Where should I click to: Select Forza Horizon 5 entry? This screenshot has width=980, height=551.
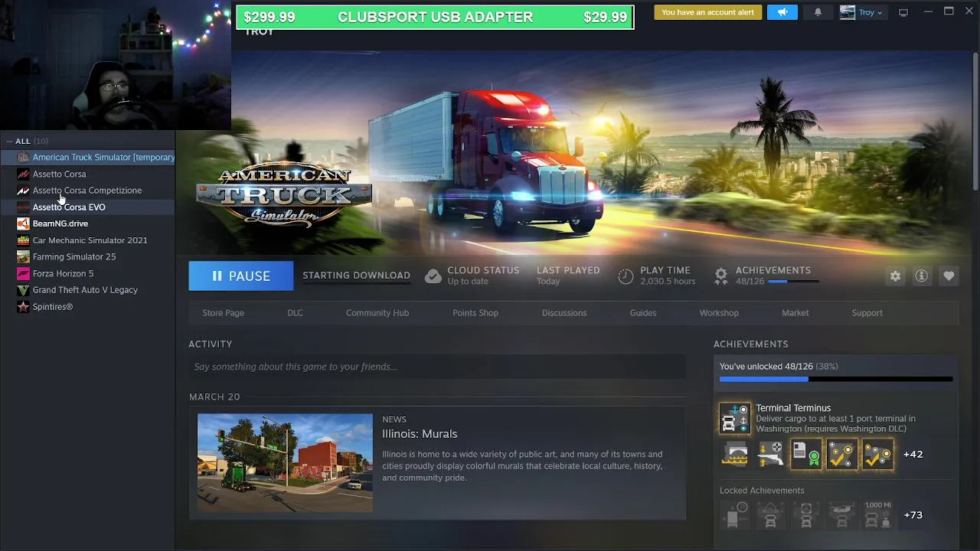tap(88, 273)
